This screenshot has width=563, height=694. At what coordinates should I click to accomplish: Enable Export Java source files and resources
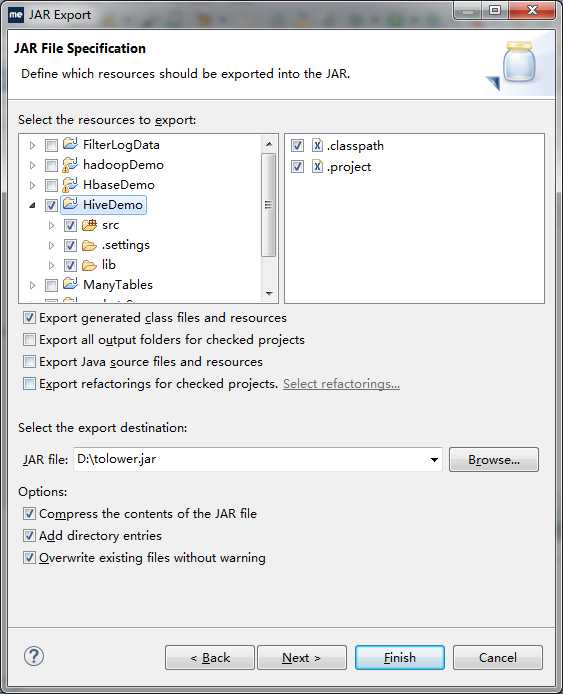point(29,362)
